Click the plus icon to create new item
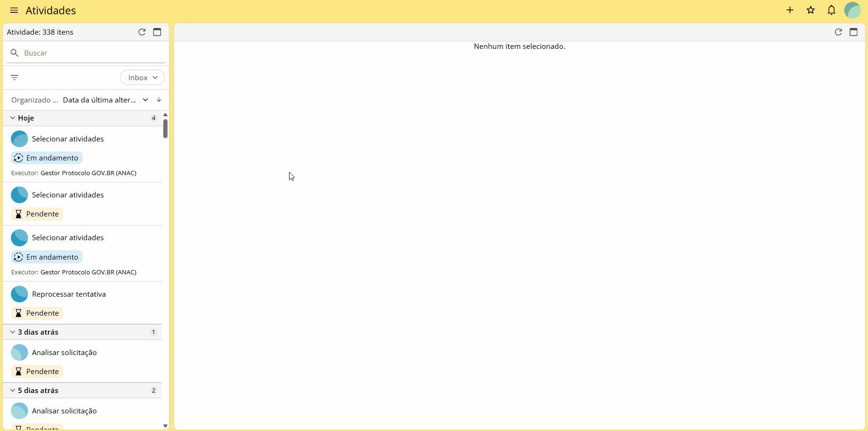868x431 pixels. coord(790,10)
